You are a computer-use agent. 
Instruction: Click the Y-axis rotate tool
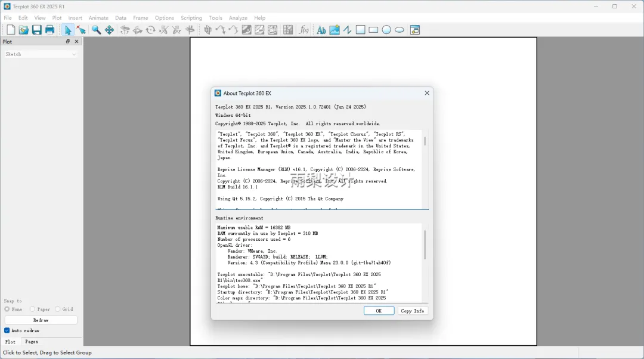(x=177, y=30)
